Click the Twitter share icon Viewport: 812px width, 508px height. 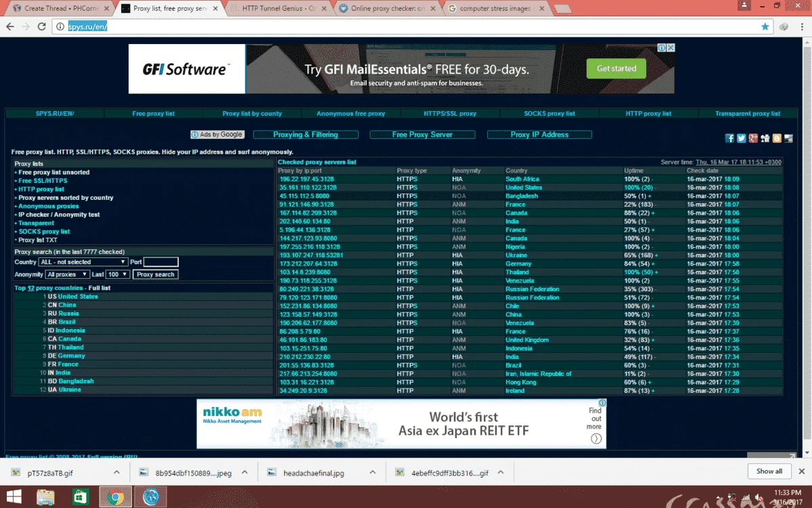(741, 138)
